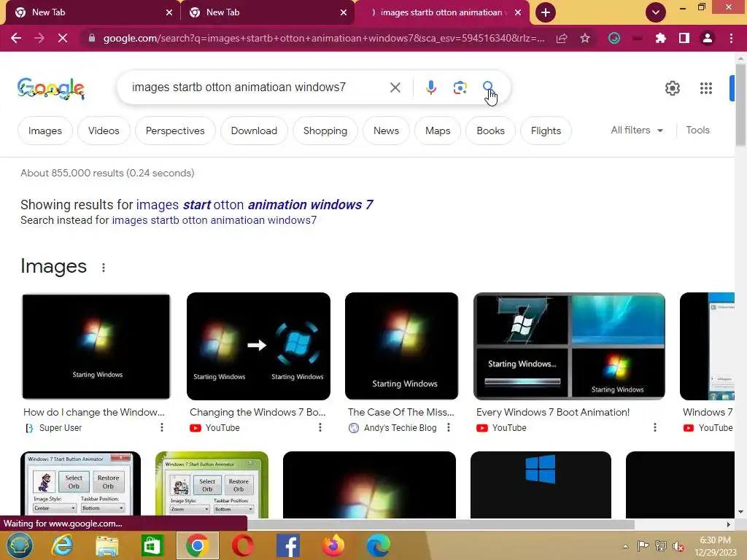Launch Microsoft Edge from taskbar
Image resolution: width=747 pixels, height=560 pixels.
coord(379,545)
